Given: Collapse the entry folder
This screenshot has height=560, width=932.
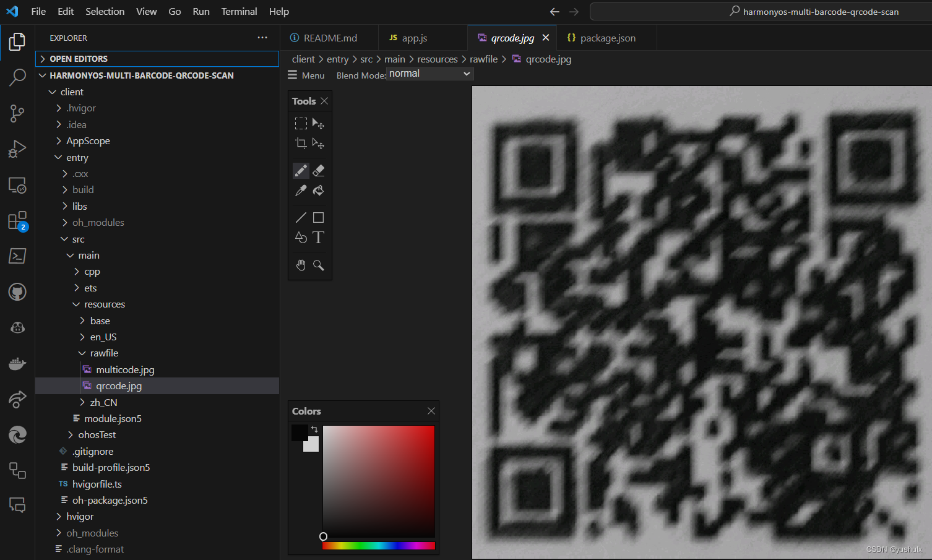Looking at the screenshot, I should [x=157, y=157].
